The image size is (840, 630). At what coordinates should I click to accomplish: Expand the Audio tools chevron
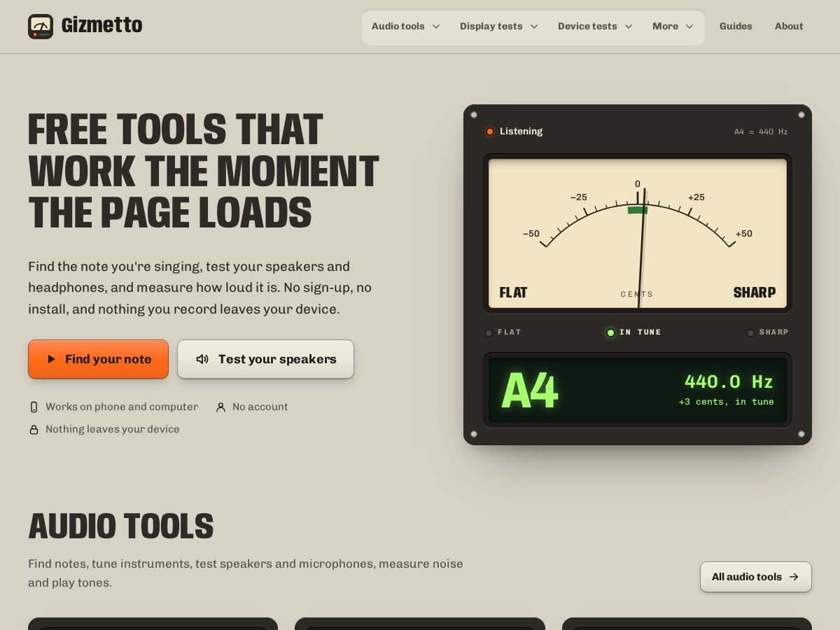click(436, 27)
